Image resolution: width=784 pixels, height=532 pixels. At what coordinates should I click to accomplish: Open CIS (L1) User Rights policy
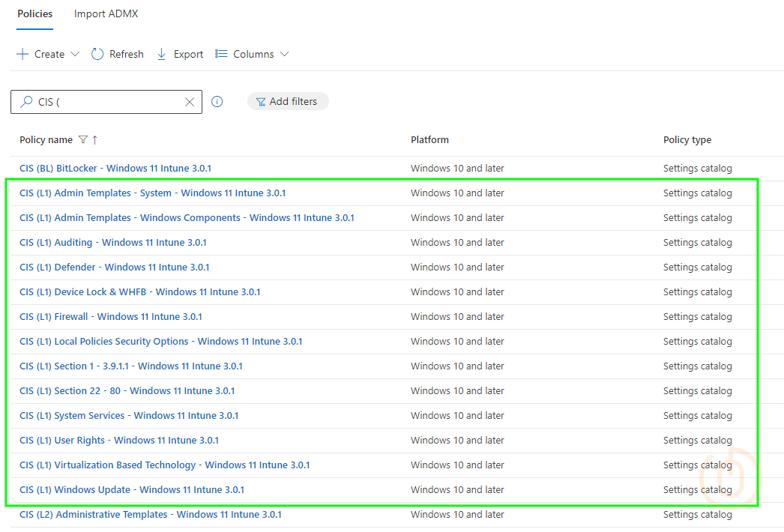coord(119,441)
